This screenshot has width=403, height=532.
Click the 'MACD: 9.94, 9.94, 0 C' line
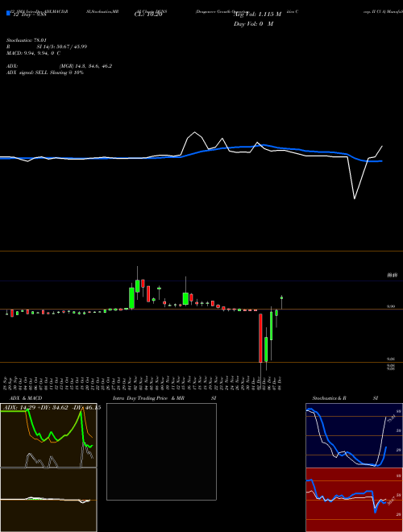click(34, 53)
